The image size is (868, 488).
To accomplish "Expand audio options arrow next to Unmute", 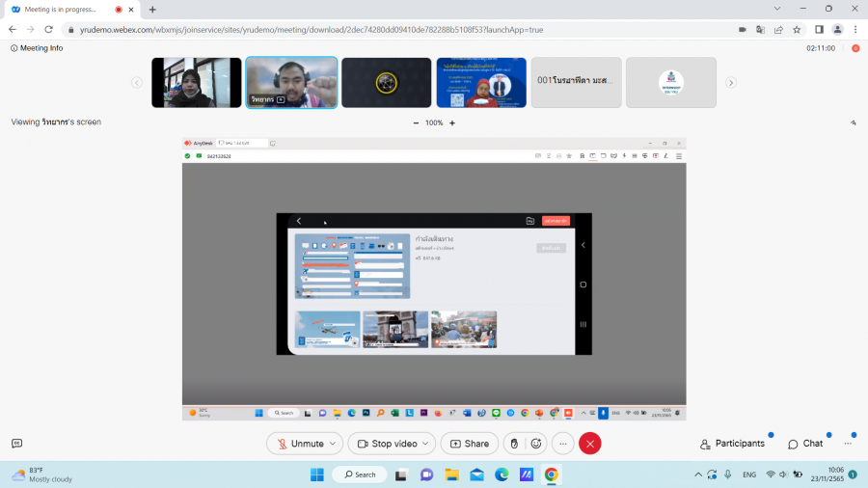I will point(334,444).
